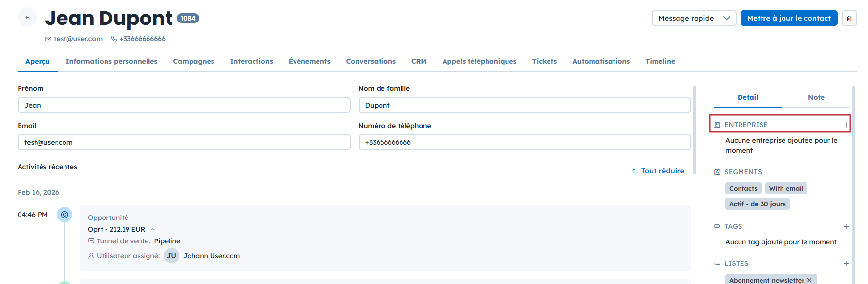
Task: Click the side panel vertical scrollbar
Action: [854, 185]
